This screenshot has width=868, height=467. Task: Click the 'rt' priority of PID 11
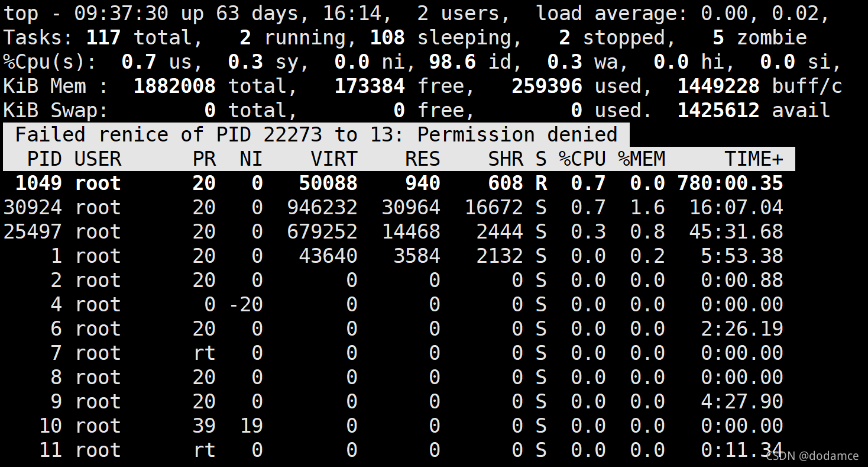pos(204,450)
